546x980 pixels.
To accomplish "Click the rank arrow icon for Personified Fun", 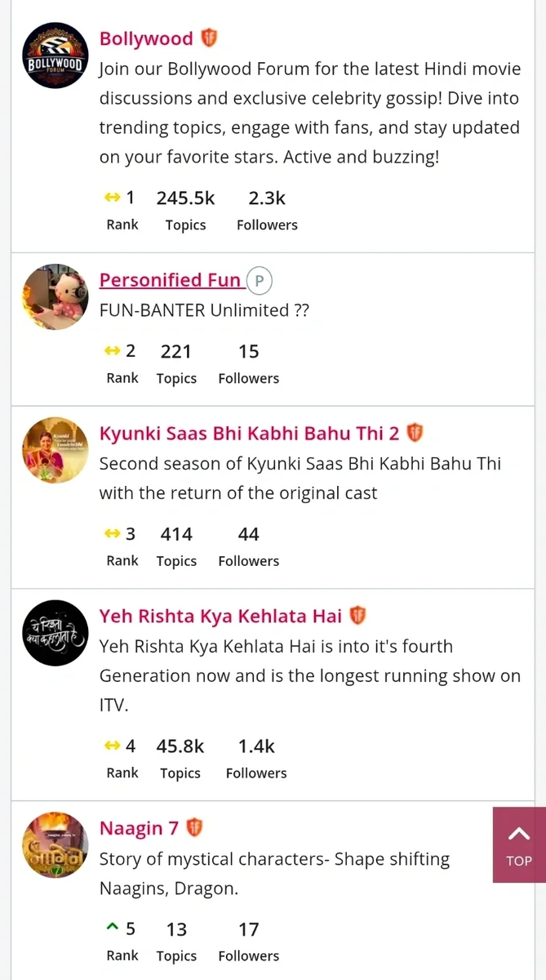I will [113, 351].
